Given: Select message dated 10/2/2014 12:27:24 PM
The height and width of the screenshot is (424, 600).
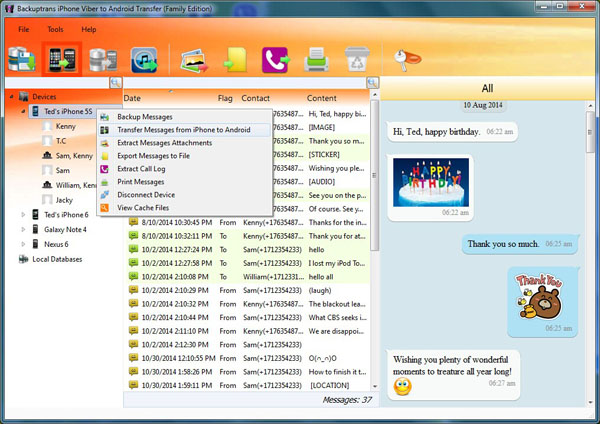Looking at the screenshot, I should point(248,250).
